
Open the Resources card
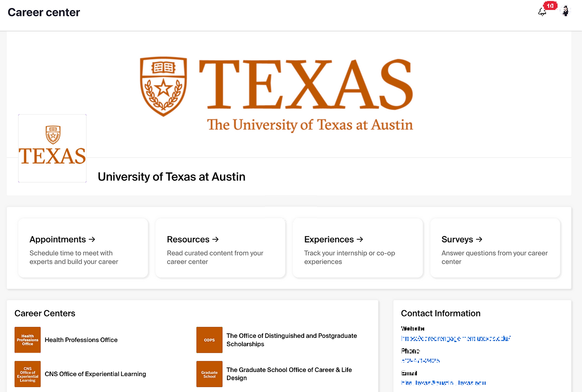[221, 248]
